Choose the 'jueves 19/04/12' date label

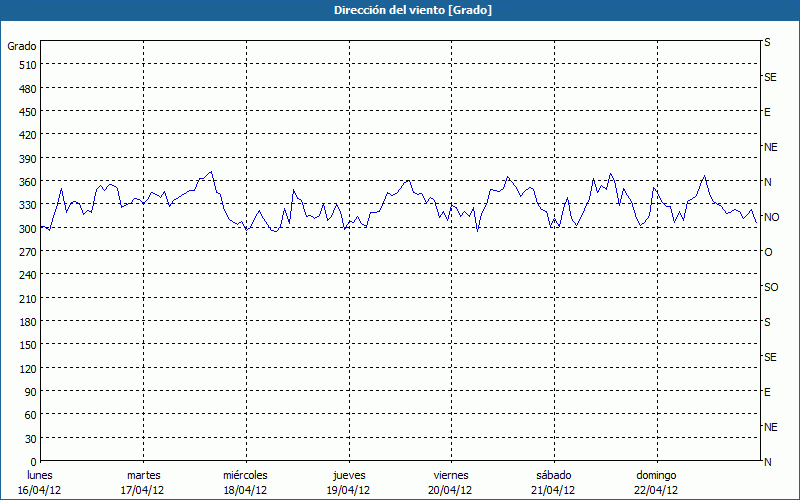pos(348,482)
